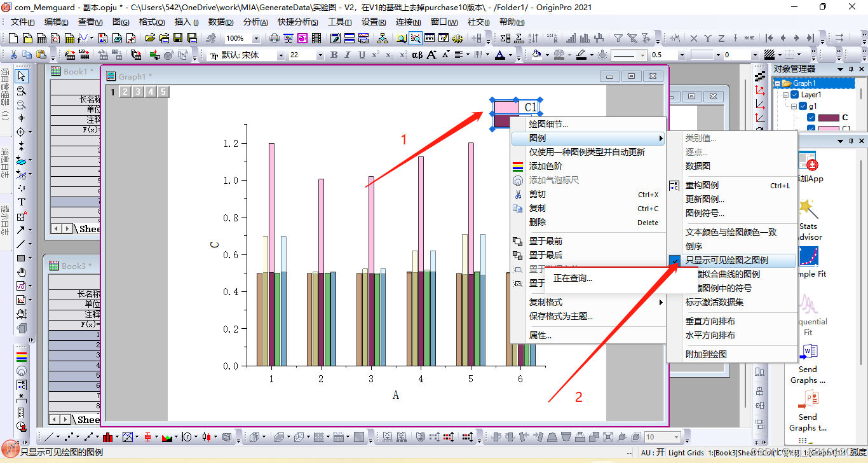Click the pink C1 legend color swatch
Viewport: 868px width, 463px height.
pyautogui.click(x=506, y=107)
